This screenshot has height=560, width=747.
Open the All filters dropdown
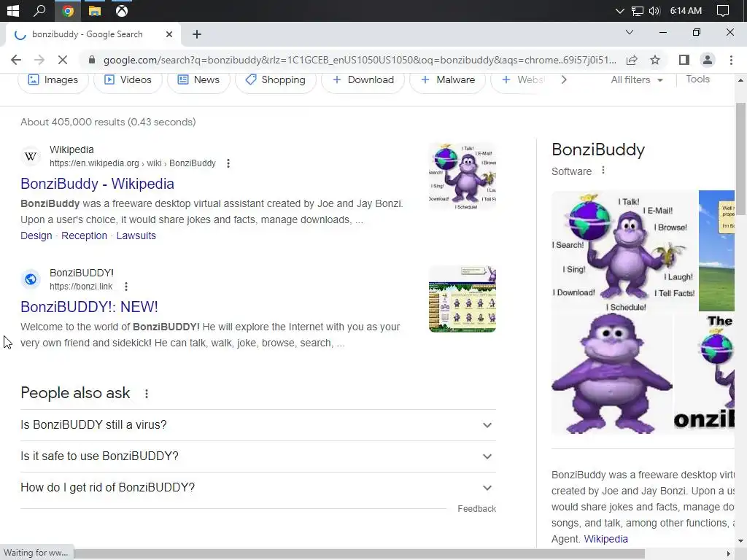point(637,80)
